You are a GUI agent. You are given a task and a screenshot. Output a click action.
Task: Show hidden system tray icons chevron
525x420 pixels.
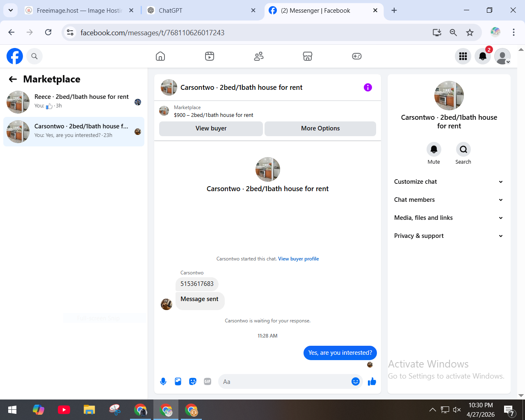432,410
